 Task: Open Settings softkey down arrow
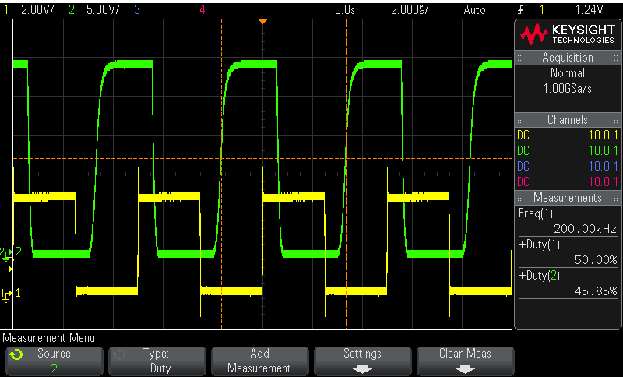pyautogui.click(x=362, y=369)
